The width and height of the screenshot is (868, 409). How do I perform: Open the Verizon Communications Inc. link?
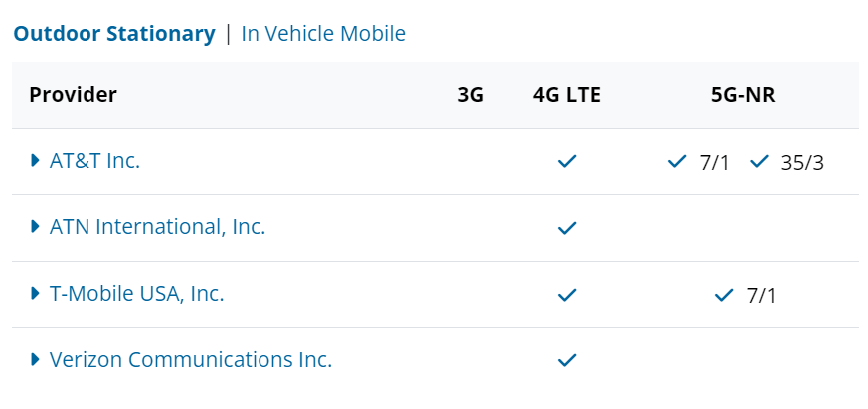(x=191, y=359)
